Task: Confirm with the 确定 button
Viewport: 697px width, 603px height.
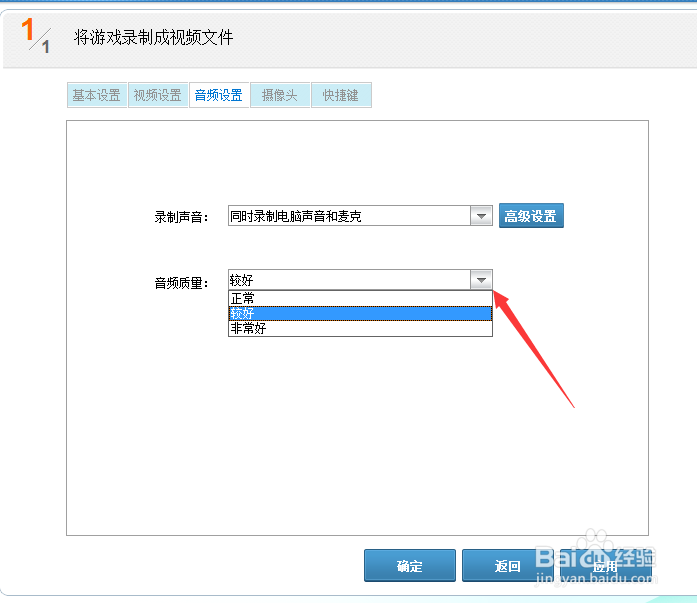Action: pos(409,566)
